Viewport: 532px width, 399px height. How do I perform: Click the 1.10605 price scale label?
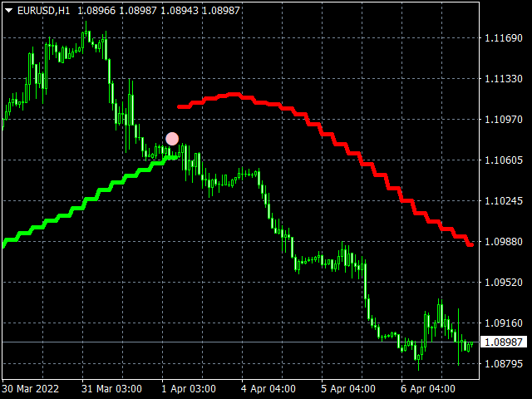click(x=504, y=160)
